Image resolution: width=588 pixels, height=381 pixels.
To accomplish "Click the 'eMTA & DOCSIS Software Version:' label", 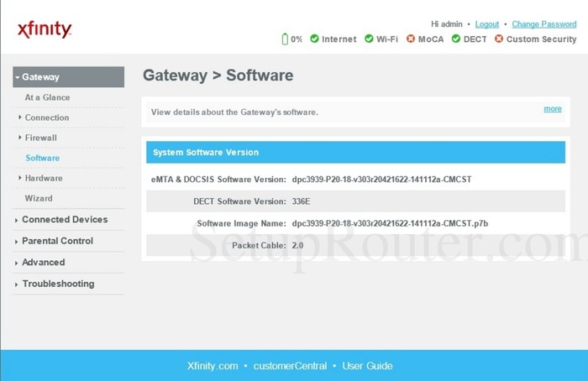I will (218, 180).
